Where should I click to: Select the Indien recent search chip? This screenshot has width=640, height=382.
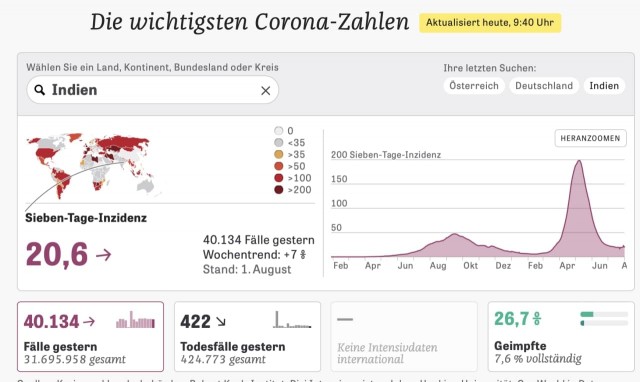click(604, 86)
